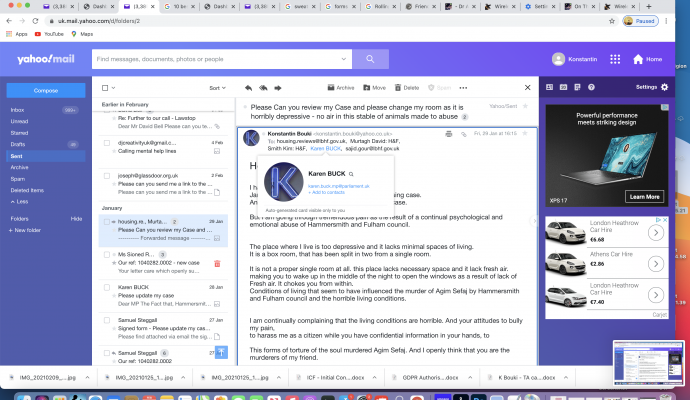Open the Sort dropdown

click(x=216, y=88)
